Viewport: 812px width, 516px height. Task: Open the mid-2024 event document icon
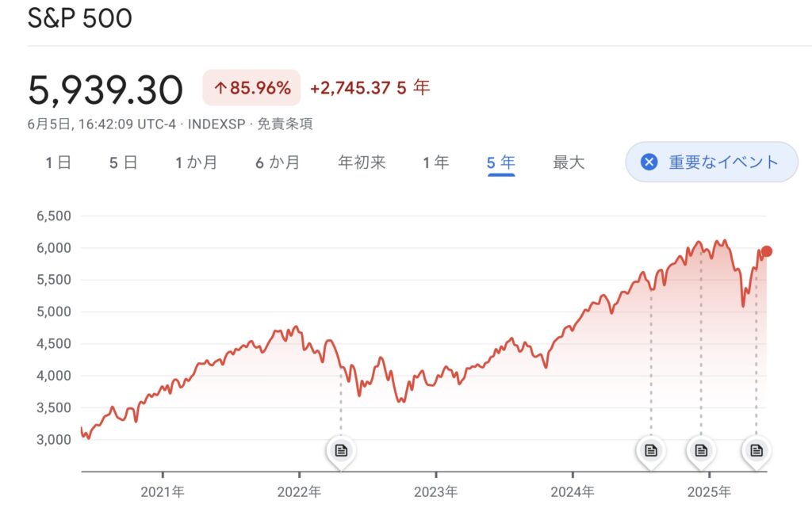pyautogui.click(x=651, y=450)
